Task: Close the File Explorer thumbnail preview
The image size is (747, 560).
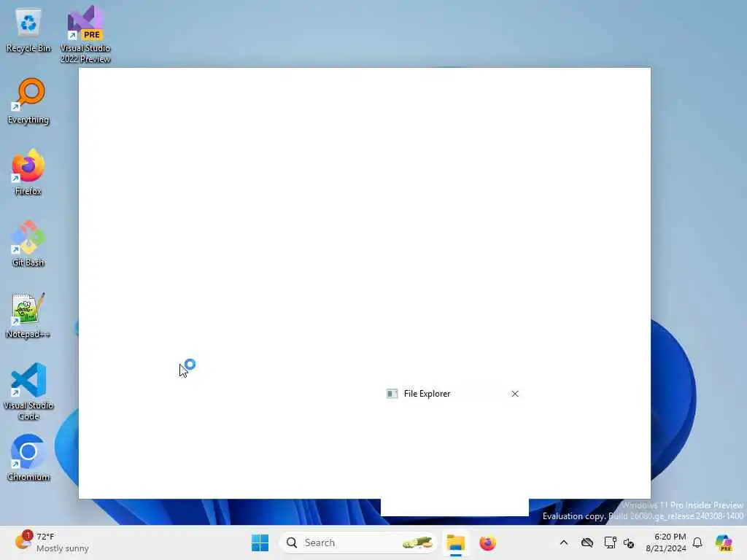Action: pos(515,394)
